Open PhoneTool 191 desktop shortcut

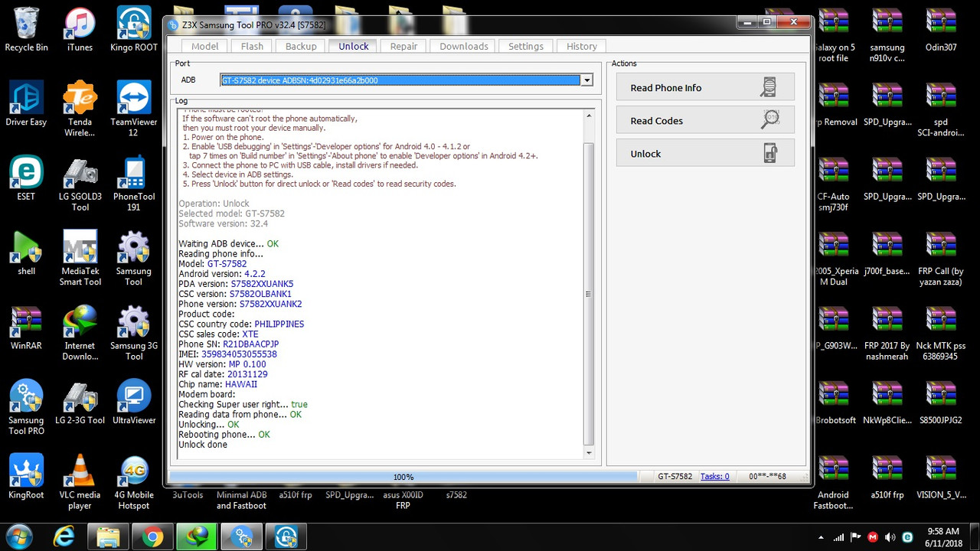coord(134,184)
